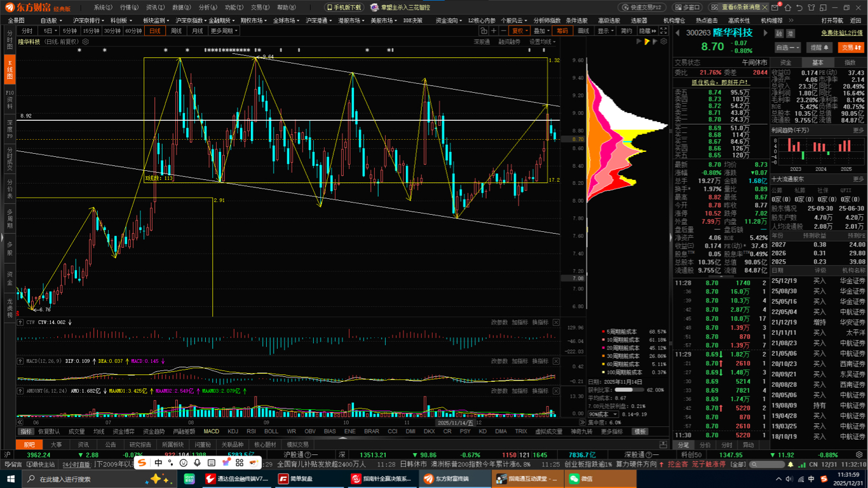This screenshot has height=488, width=868.
Task: Expand the 沪深京排行 toolbar dropdown
Action: (x=89, y=20)
